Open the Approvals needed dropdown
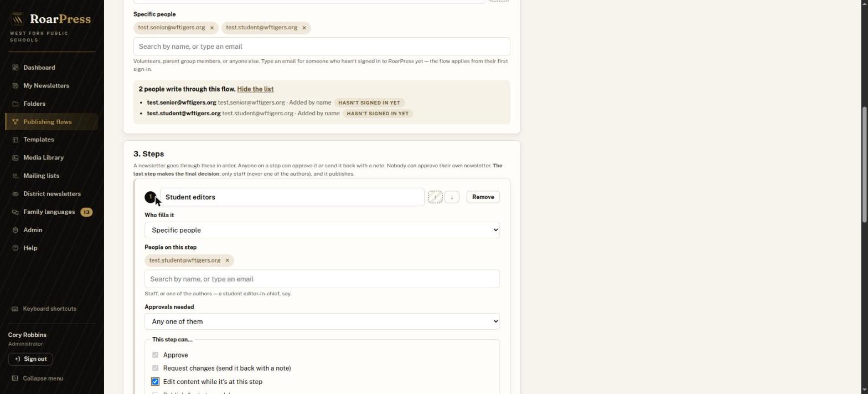The height and width of the screenshot is (394, 868). [x=322, y=321]
